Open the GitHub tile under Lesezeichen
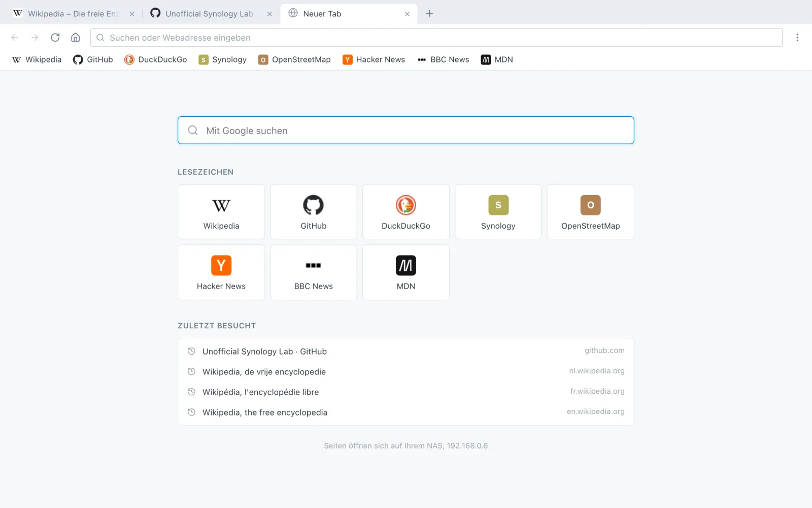 [x=314, y=212]
